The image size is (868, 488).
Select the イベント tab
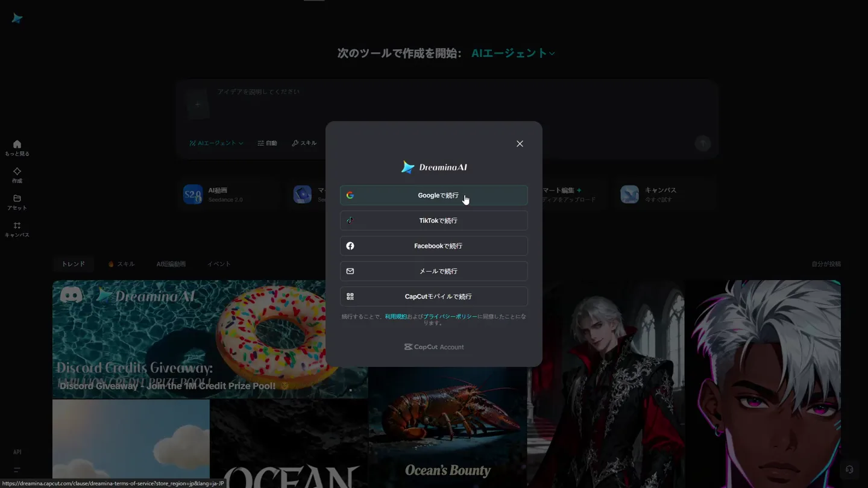[219, 264]
